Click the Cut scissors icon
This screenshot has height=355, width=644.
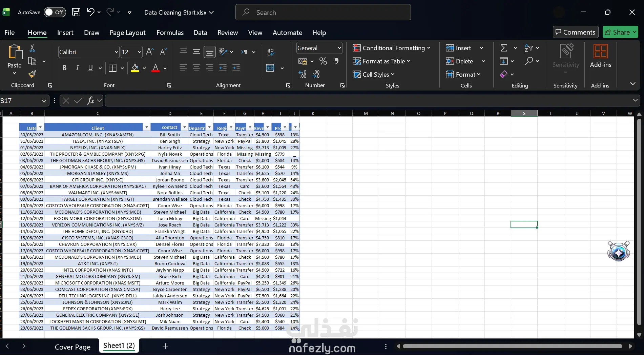[x=32, y=48]
